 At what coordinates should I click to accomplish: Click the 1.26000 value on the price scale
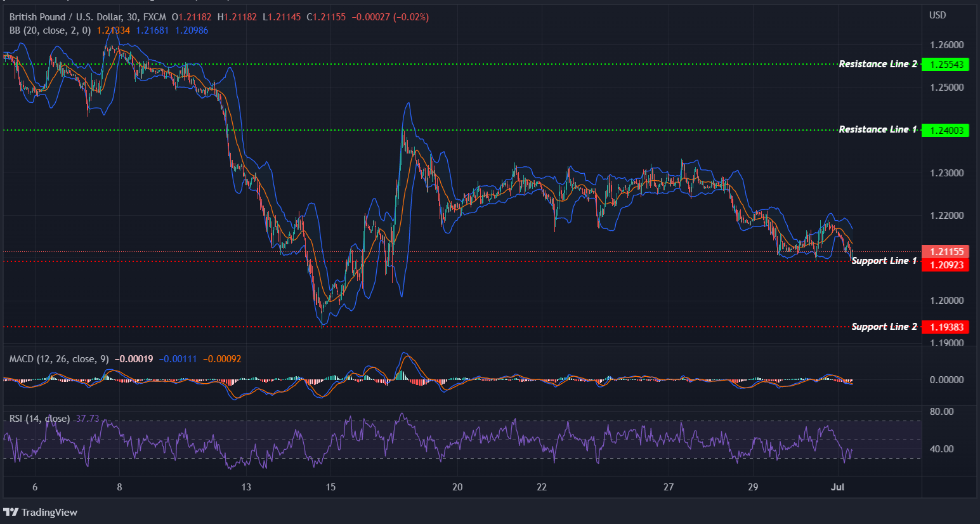(948, 44)
